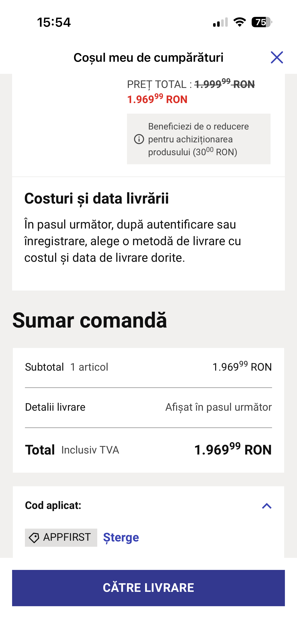Tap the bold Total amount 1.969,99 RON
297x644 pixels.
tap(233, 450)
